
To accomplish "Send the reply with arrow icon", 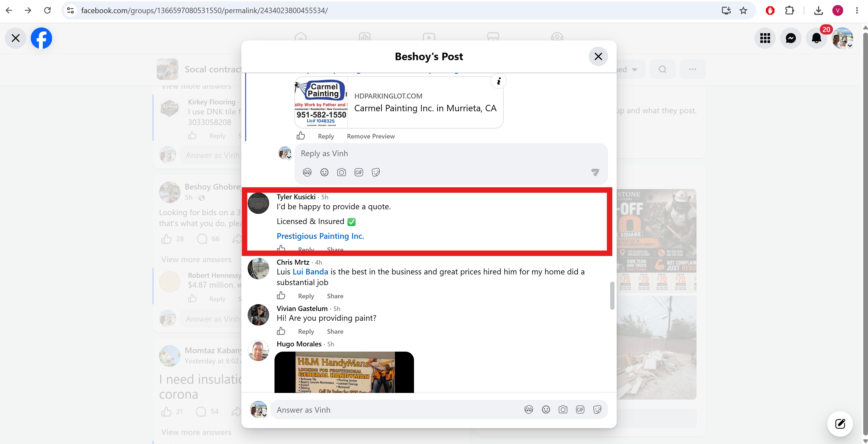I will point(595,172).
